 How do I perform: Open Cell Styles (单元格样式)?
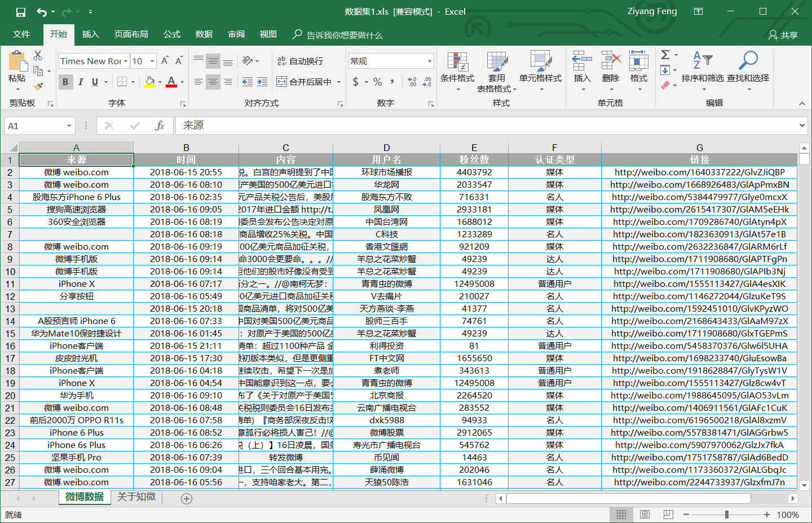click(540, 72)
